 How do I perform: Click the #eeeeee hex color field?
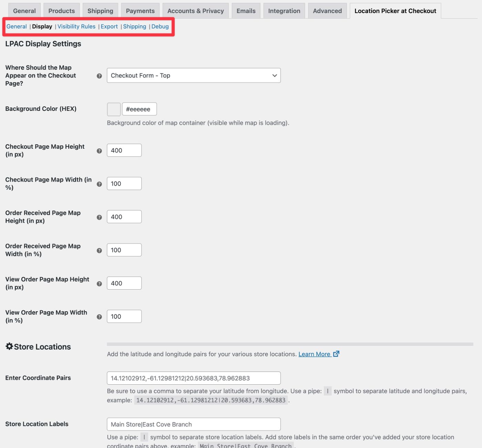coord(139,109)
